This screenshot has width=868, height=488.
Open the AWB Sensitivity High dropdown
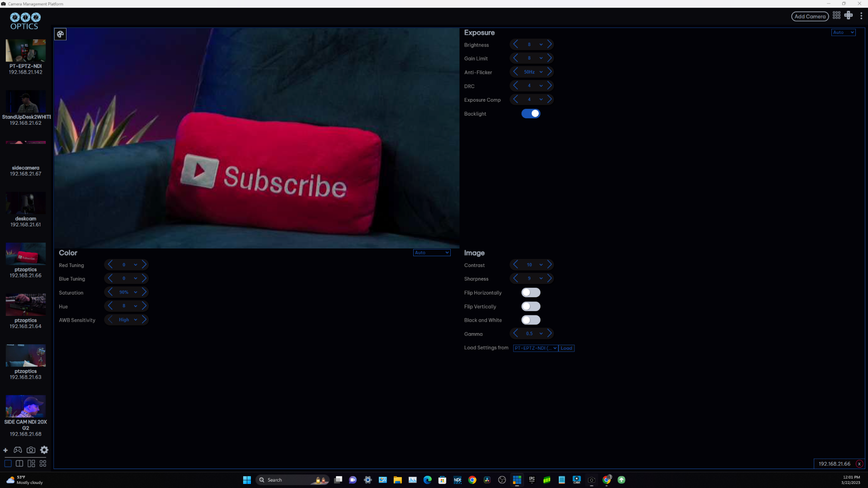pos(127,319)
